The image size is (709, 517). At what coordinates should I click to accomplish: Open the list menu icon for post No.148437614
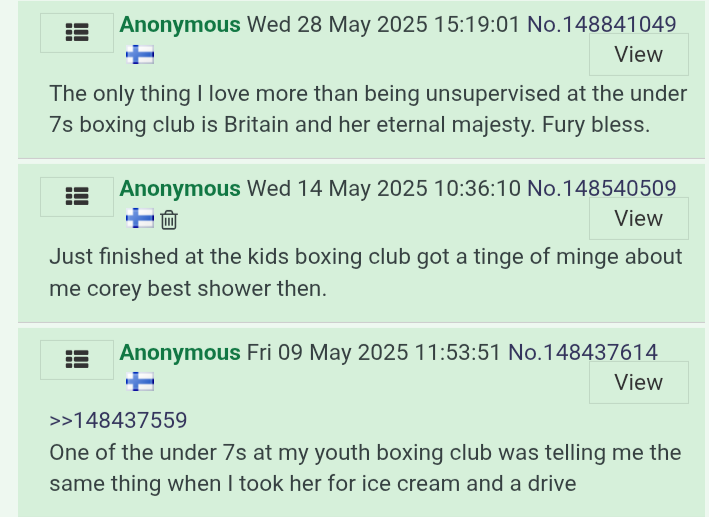[77, 360]
